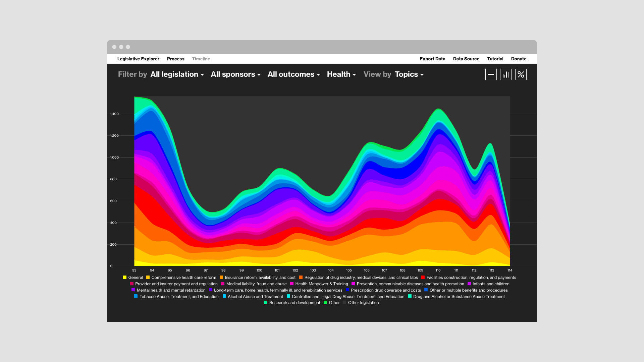The width and height of the screenshot is (644, 362).
Task: Open the Process tab
Action: pos(176,59)
